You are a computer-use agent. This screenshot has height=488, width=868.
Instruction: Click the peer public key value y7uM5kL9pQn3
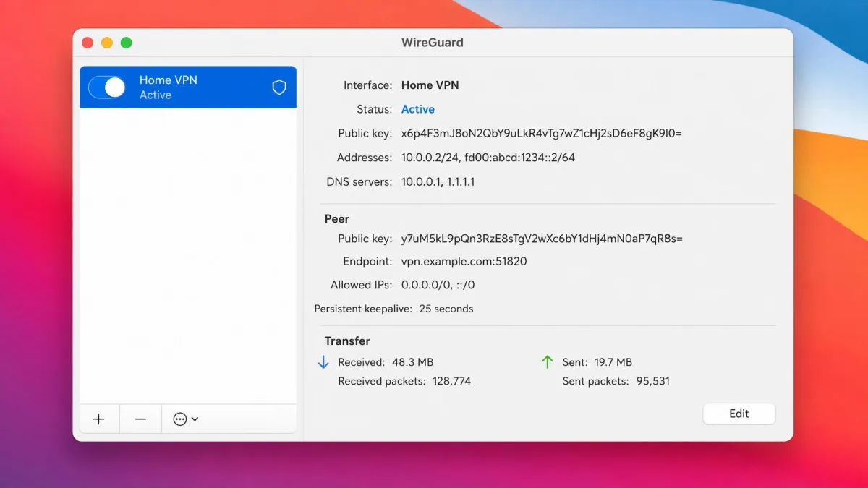point(542,239)
